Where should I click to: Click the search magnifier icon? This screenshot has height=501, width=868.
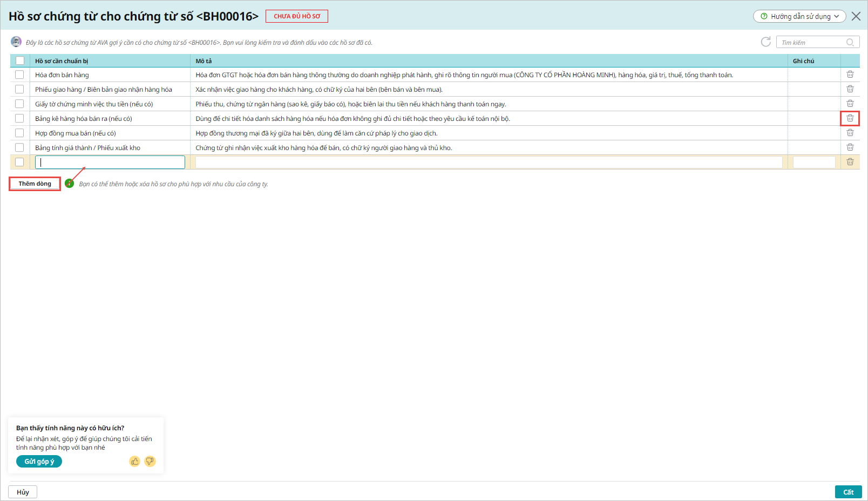pos(850,43)
